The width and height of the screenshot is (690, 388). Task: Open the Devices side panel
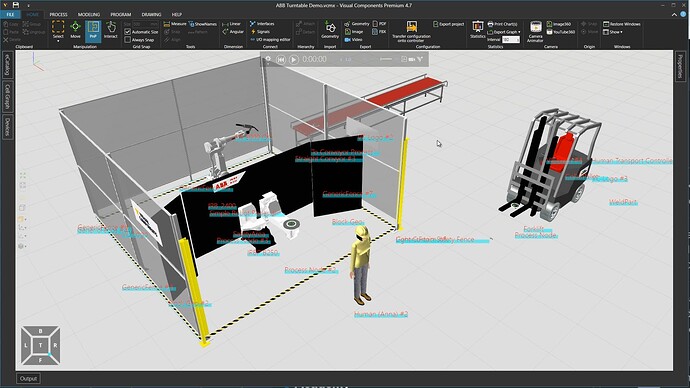tap(7, 127)
